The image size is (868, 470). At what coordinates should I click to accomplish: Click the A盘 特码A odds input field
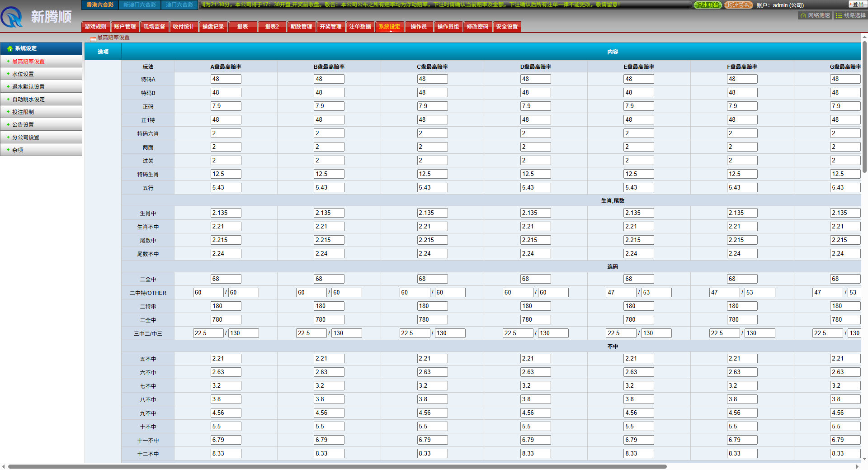[226, 79]
